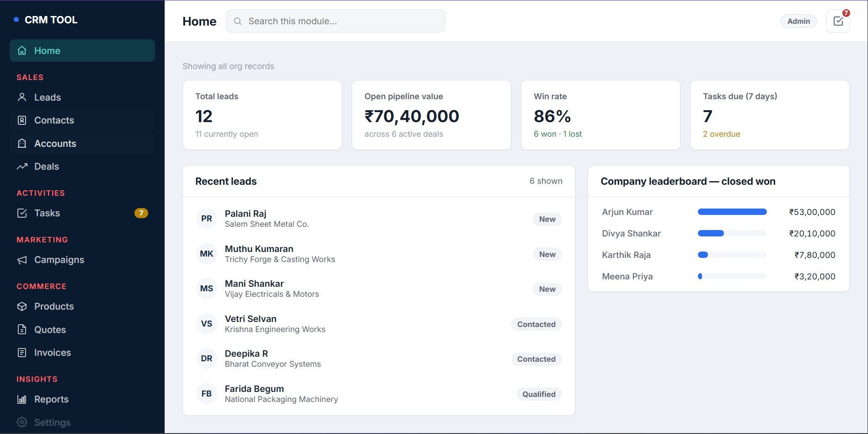Click Meena Priya's leaderboard progress bar
Viewport: 868px width, 434px height.
point(732,276)
